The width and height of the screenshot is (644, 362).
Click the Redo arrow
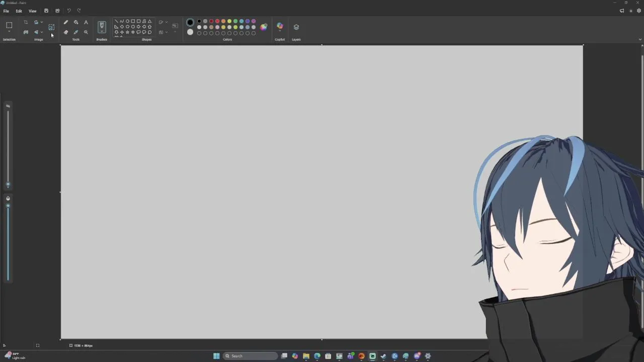coord(78,11)
